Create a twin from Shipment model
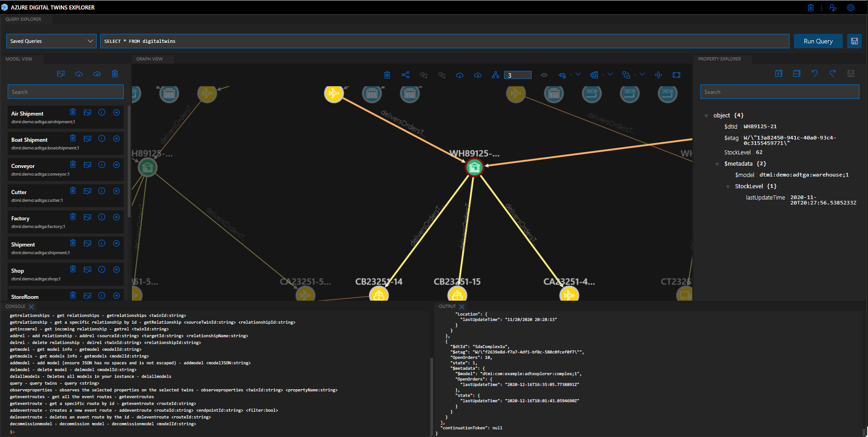The height and width of the screenshot is (437, 868). pyautogui.click(x=117, y=243)
